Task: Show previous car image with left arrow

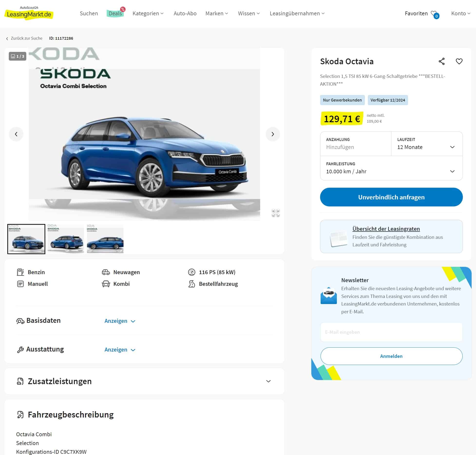Action: [x=16, y=134]
